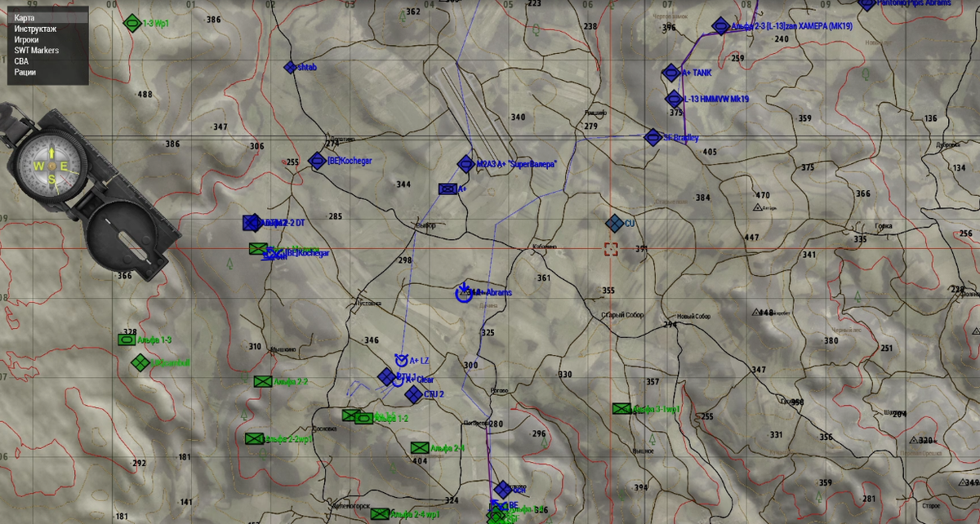Viewport: 980px width, 524px height.
Task: Select the SE Bradley vehicle marker
Action: [x=653, y=138]
